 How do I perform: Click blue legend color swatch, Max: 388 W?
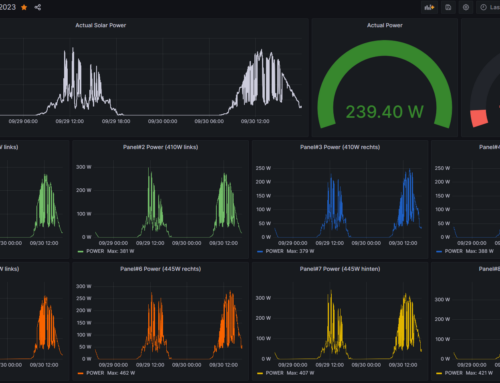point(439,251)
